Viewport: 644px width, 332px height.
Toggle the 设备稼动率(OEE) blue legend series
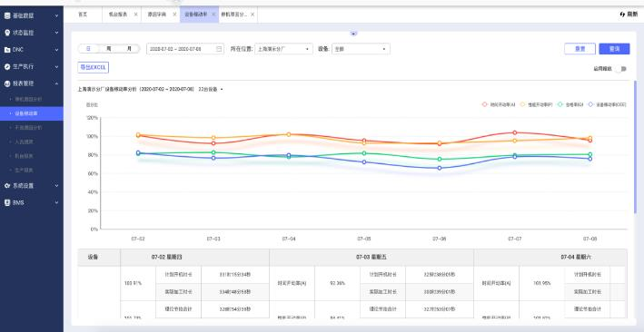[607, 104]
